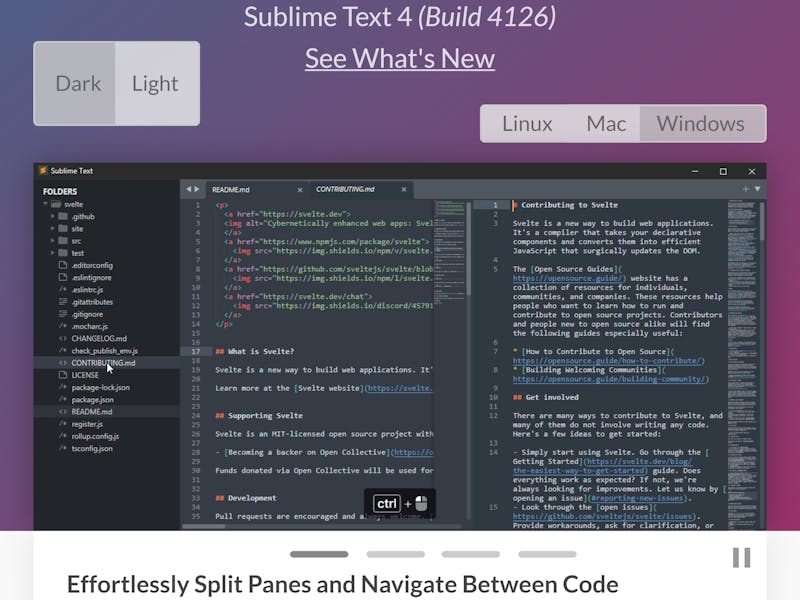Switch the screenshot theme to Light
800x600 pixels.
(155, 84)
